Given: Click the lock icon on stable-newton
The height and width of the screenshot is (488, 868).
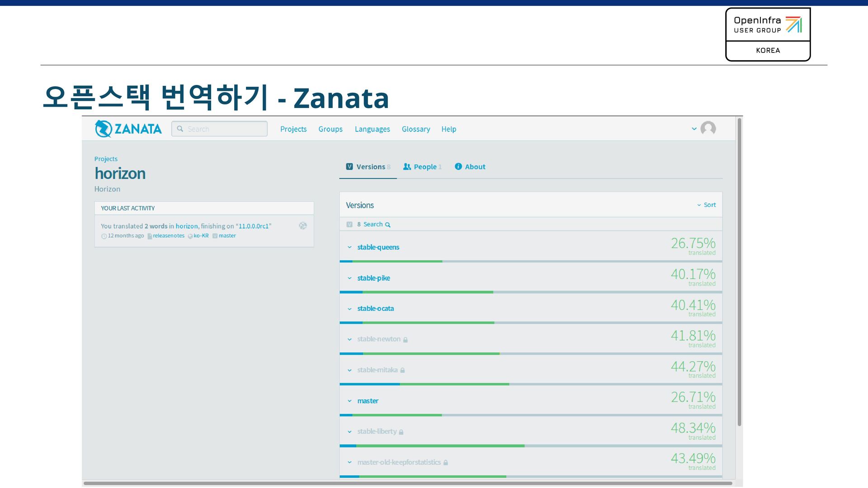Looking at the screenshot, I should point(406,340).
